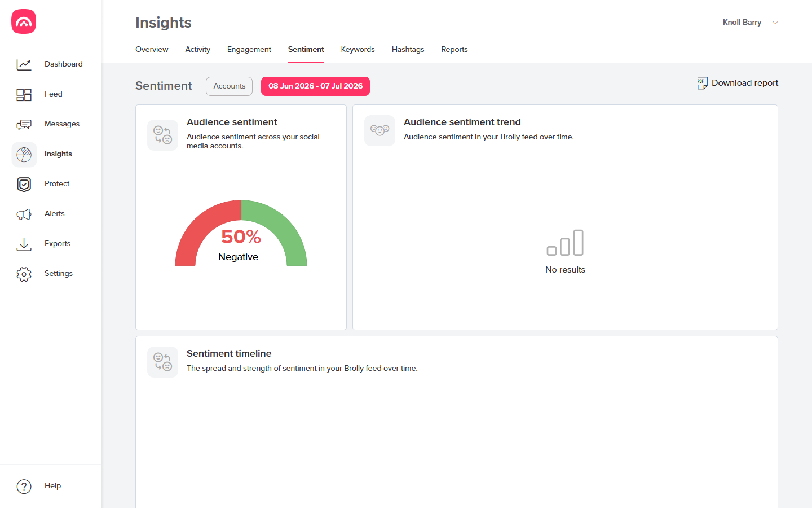Viewport: 812px width, 508px height.
Task: Expand the Knoll Barry account chevron
Action: click(775, 23)
